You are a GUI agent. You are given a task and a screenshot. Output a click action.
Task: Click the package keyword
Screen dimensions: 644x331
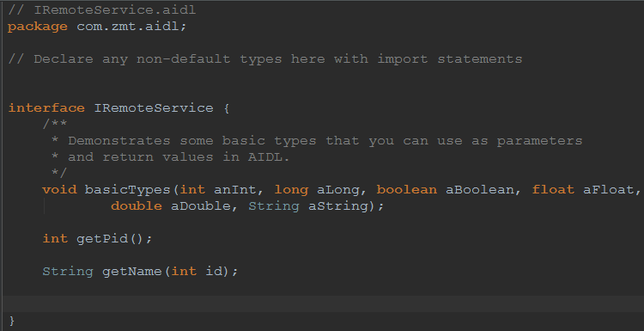pos(38,27)
